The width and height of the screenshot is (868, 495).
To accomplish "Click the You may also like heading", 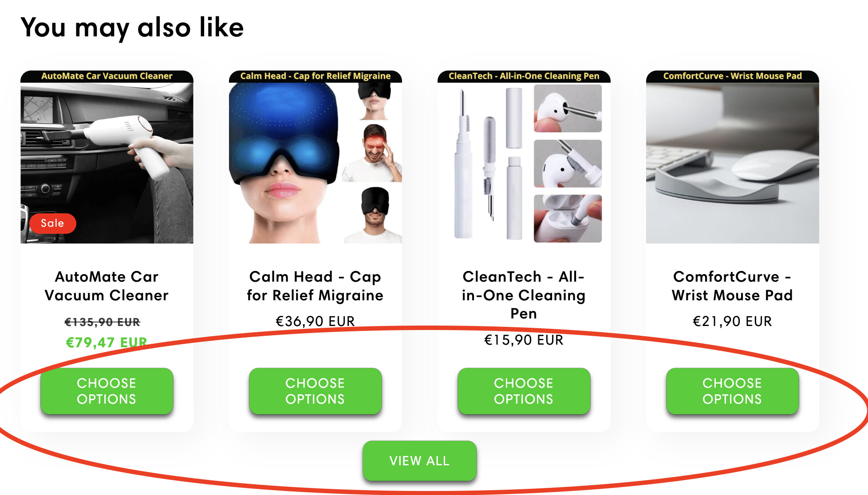I will (132, 28).
